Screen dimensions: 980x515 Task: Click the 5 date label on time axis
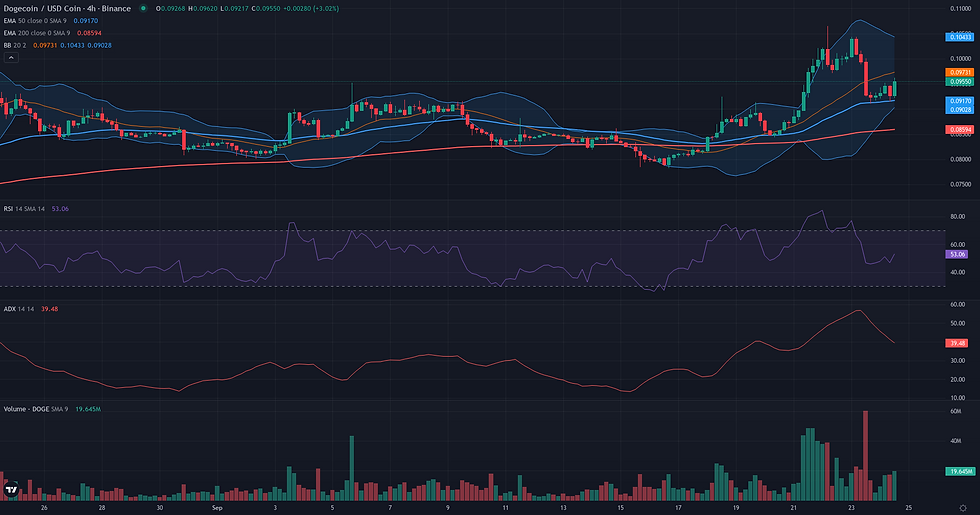coord(332,508)
